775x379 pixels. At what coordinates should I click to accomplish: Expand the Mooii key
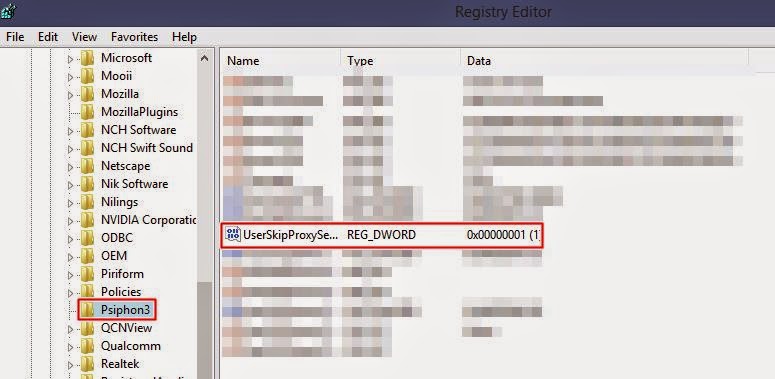click(x=70, y=77)
